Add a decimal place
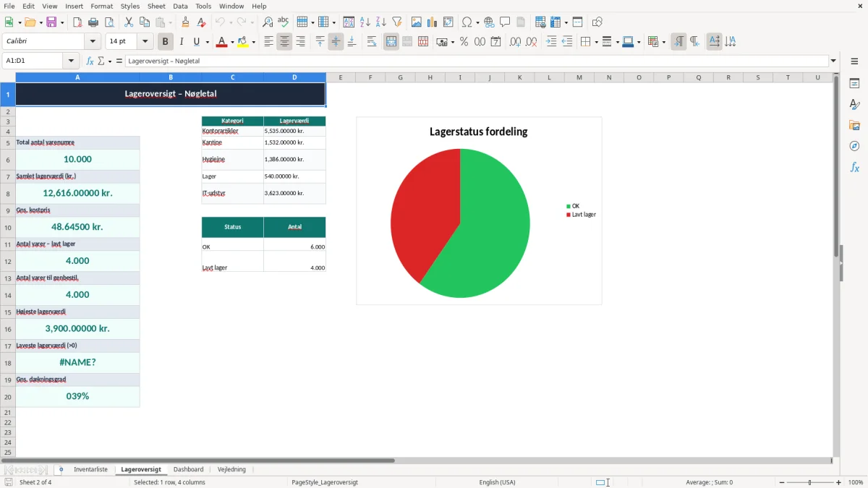868x488 pixels. pyautogui.click(x=515, y=42)
